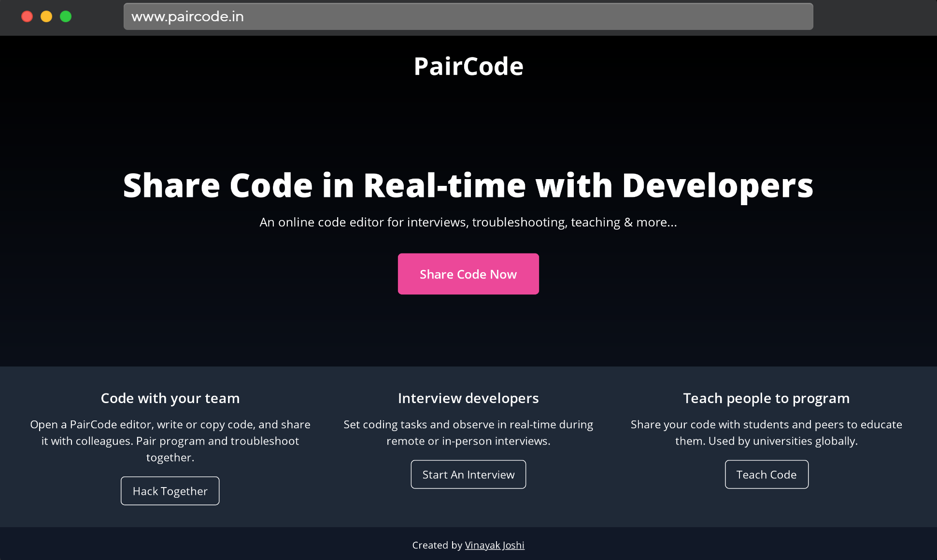Close the window with red button
This screenshot has height=560, width=937.
coord(27,16)
